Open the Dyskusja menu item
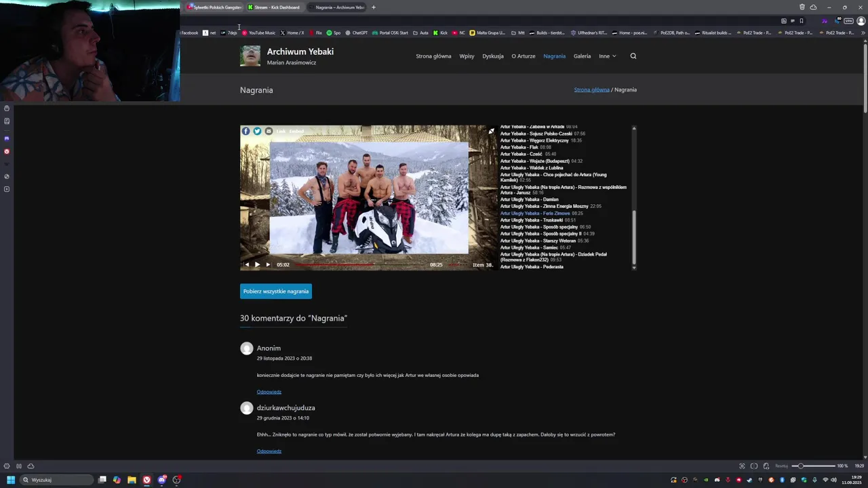The image size is (868, 488). [x=493, y=56]
